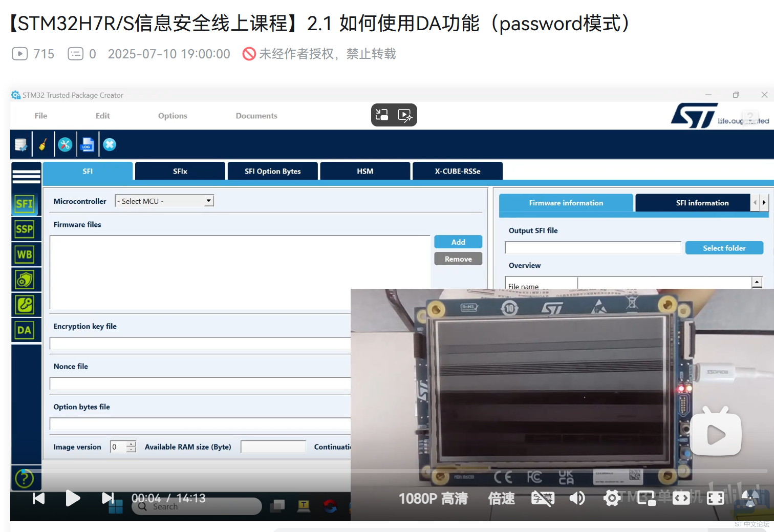Select the SFI top tab
Screen dimensions: 774x532
tap(88, 171)
